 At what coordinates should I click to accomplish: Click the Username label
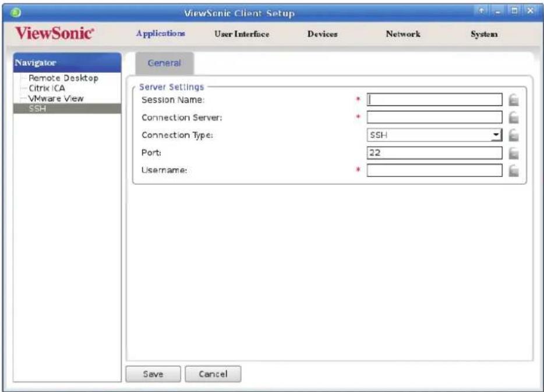pos(164,170)
